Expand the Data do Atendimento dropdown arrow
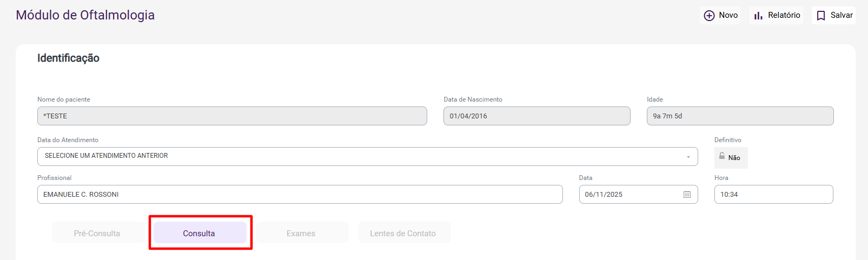 pyautogui.click(x=688, y=157)
